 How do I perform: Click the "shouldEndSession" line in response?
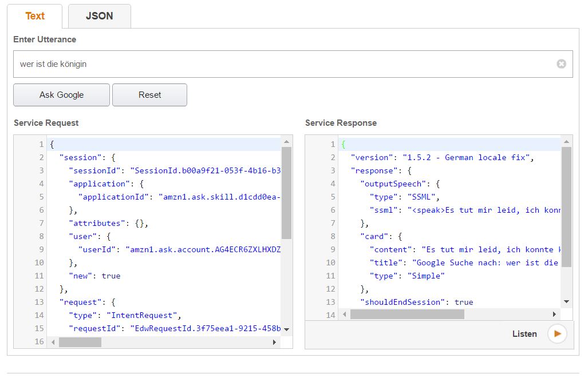click(416, 302)
